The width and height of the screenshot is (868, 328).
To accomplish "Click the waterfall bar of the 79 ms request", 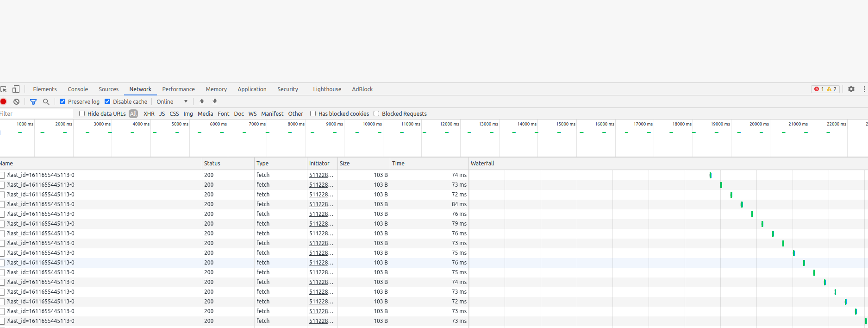I will click(762, 224).
